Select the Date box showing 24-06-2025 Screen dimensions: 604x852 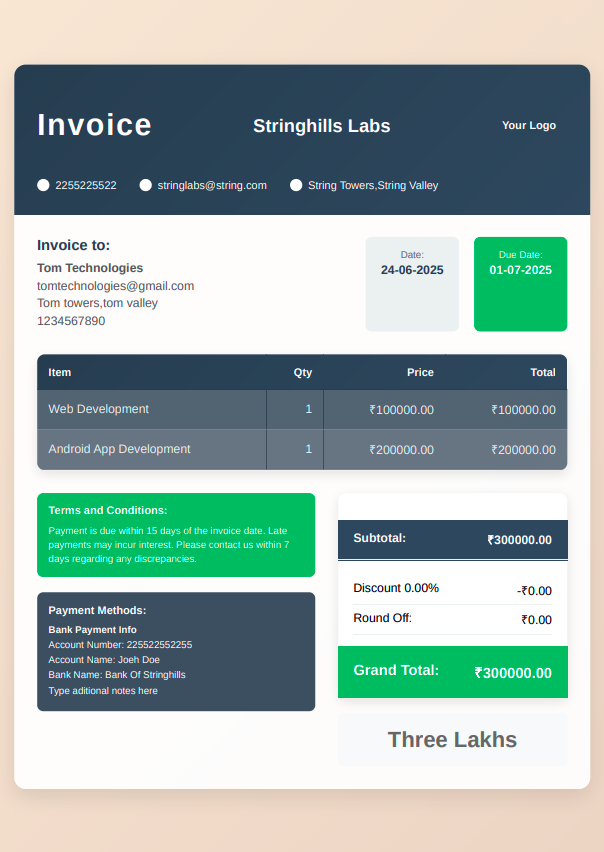click(412, 284)
